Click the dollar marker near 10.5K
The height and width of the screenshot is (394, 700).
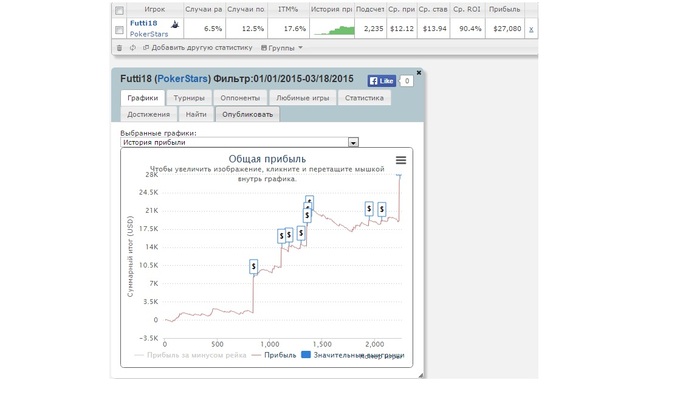(254, 267)
